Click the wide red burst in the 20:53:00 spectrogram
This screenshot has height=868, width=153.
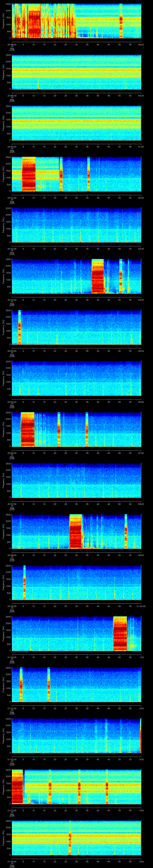pyautogui.click(x=98, y=276)
